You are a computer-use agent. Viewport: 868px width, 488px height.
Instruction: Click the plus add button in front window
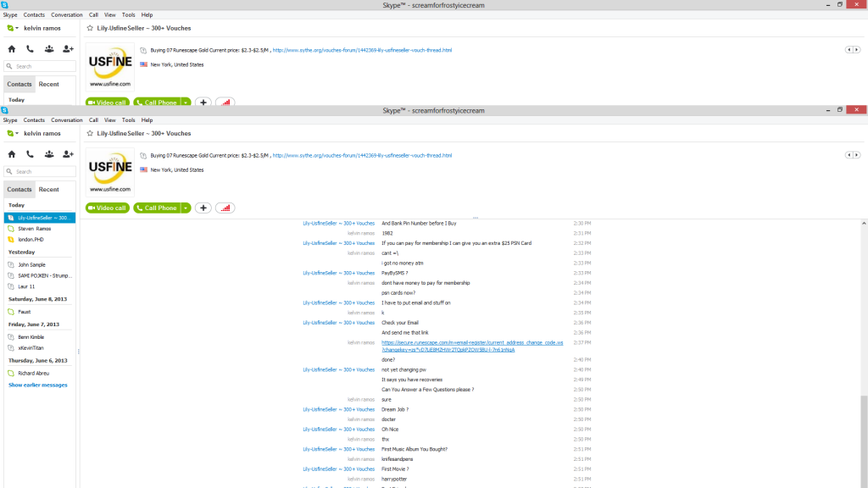tap(203, 208)
